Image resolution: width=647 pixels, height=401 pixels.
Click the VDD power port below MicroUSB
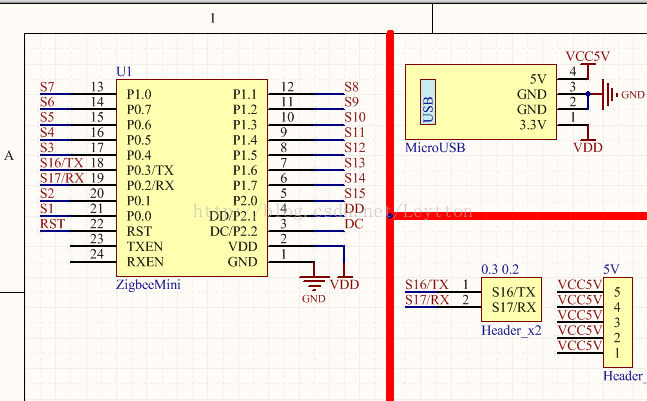tap(587, 146)
